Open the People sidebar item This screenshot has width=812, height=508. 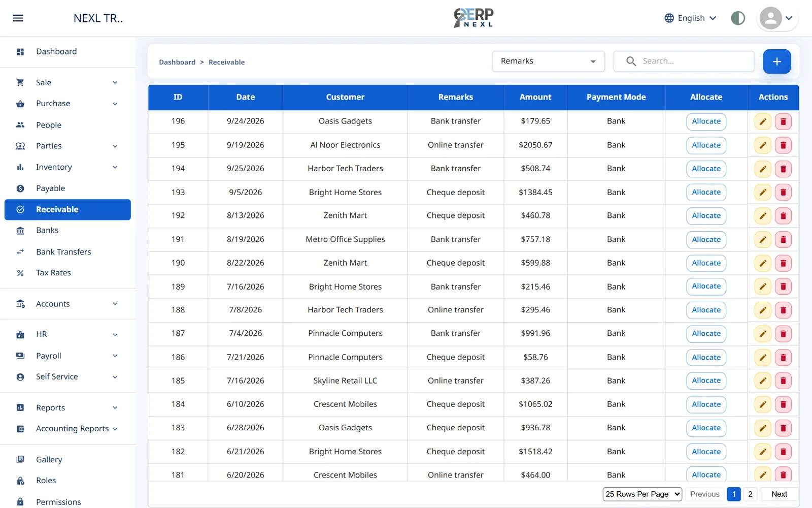67,125
